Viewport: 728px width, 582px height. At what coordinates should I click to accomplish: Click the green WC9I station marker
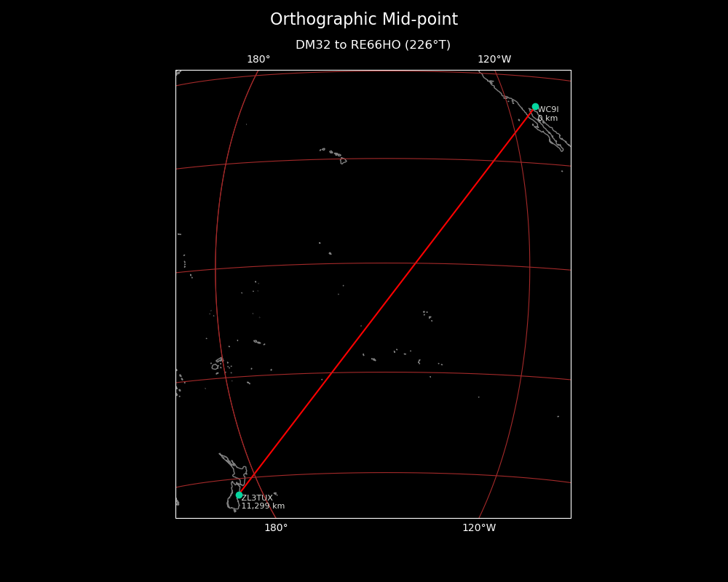tap(535, 106)
